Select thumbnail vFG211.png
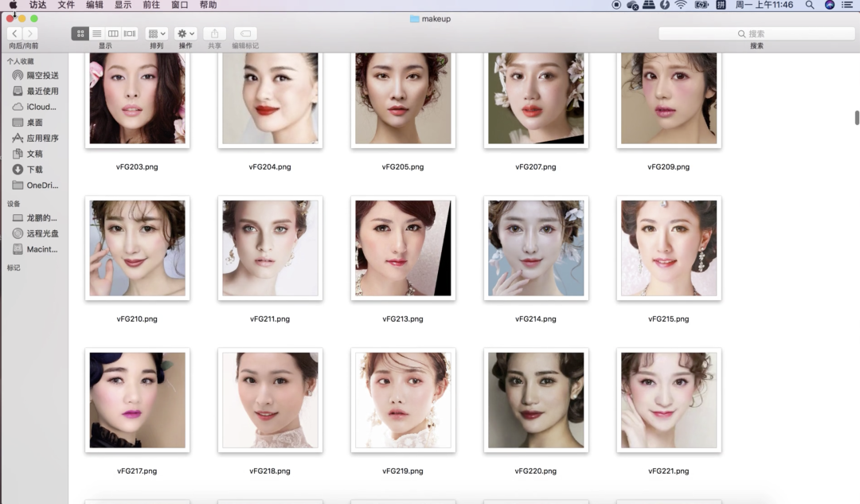Screen dimensions: 860x504 pos(270,248)
